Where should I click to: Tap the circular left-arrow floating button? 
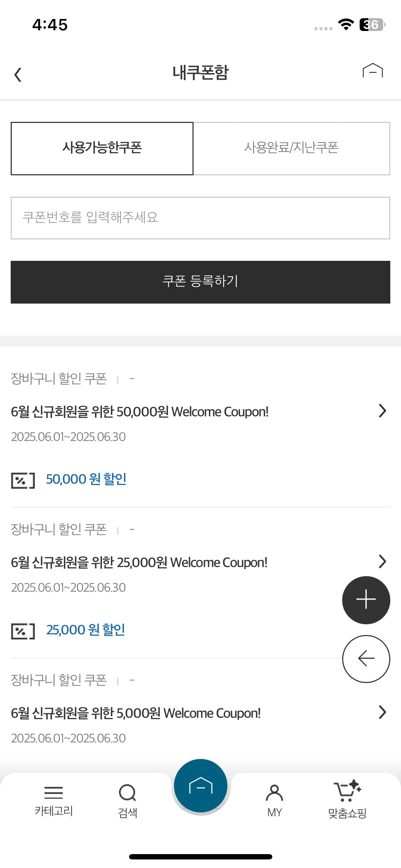366,659
